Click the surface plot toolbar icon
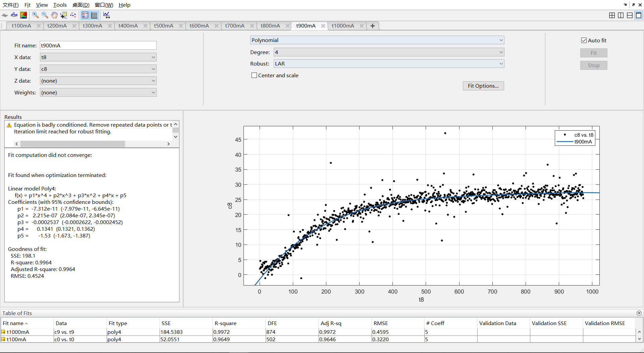Screen dimensions: 644x353 (x=5, y=15)
